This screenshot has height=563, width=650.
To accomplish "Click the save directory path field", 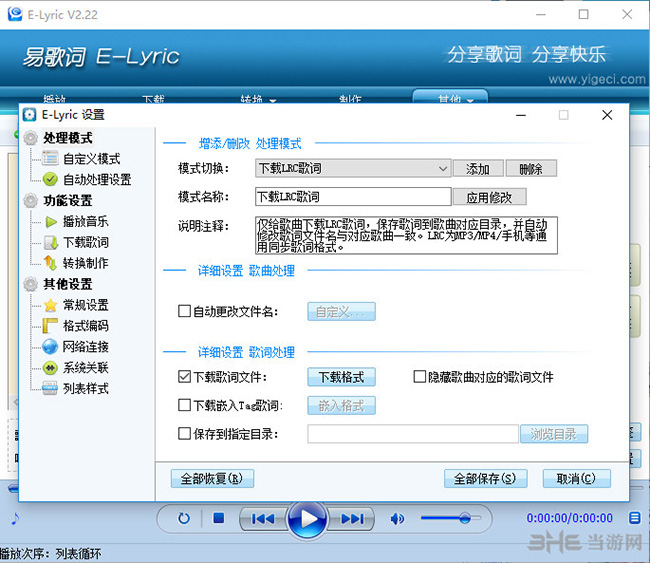I will click(x=413, y=434).
